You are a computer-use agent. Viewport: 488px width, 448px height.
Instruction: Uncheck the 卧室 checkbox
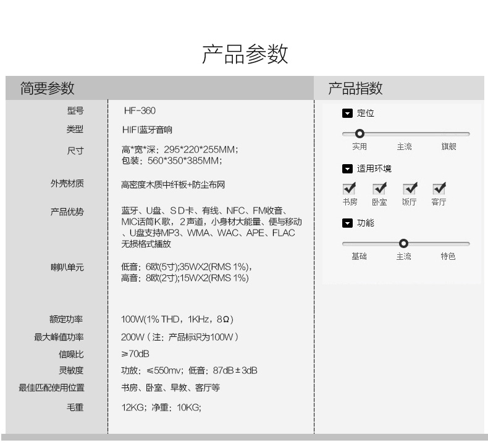(x=379, y=188)
